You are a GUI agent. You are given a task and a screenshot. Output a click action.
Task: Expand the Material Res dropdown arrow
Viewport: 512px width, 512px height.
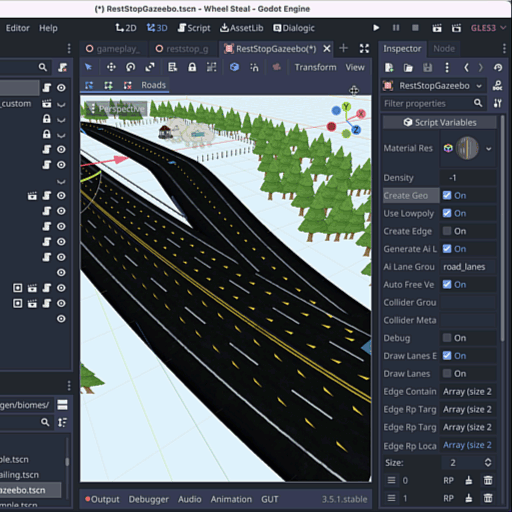489,149
